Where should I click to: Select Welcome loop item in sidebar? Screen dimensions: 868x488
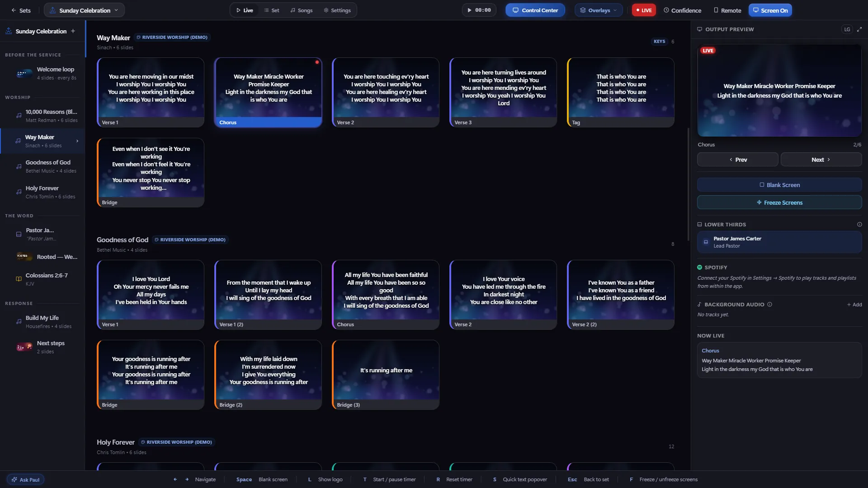coord(42,73)
